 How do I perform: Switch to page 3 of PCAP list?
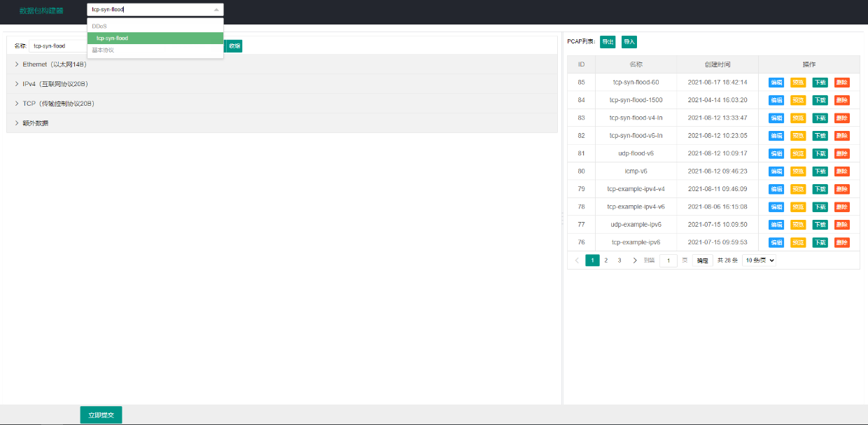tap(619, 260)
